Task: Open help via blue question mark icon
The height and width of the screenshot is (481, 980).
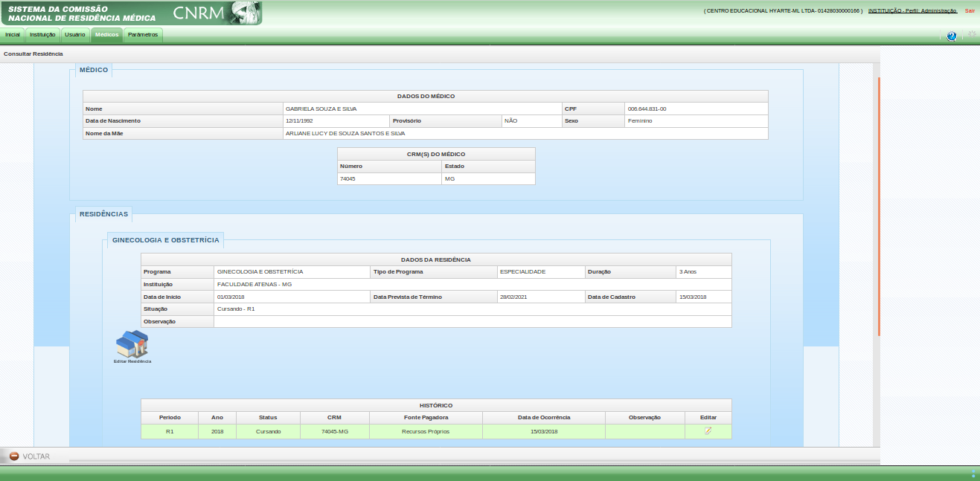Action: [951, 36]
